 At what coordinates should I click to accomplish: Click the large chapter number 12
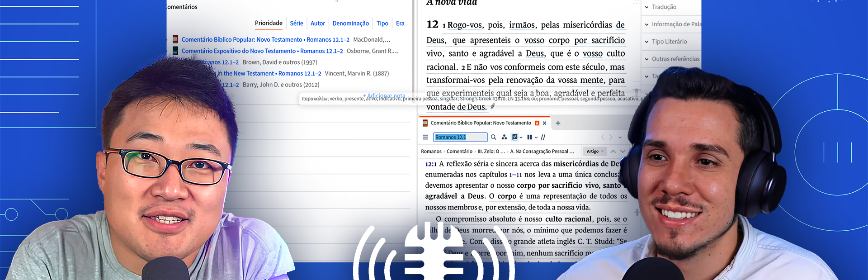click(433, 24)
